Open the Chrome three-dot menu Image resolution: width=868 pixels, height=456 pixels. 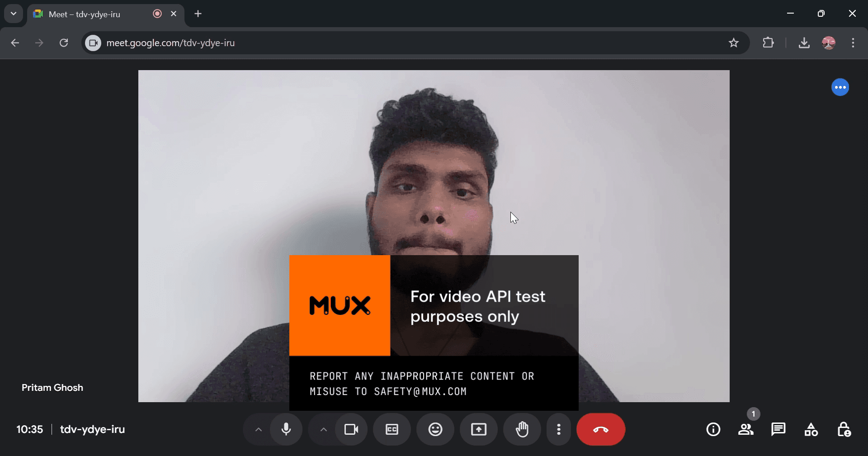853,43
